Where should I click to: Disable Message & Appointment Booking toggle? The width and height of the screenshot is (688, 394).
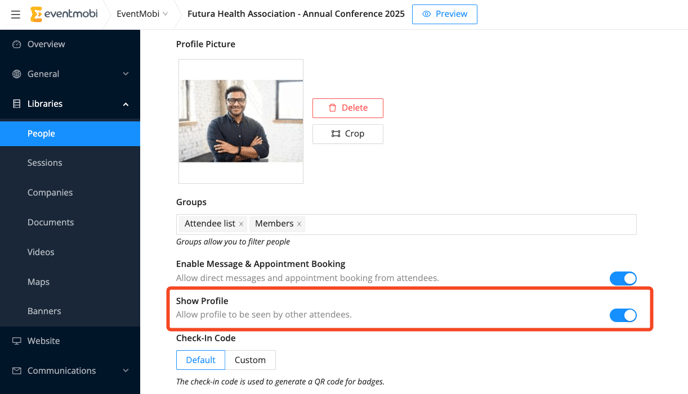(623, 279)
